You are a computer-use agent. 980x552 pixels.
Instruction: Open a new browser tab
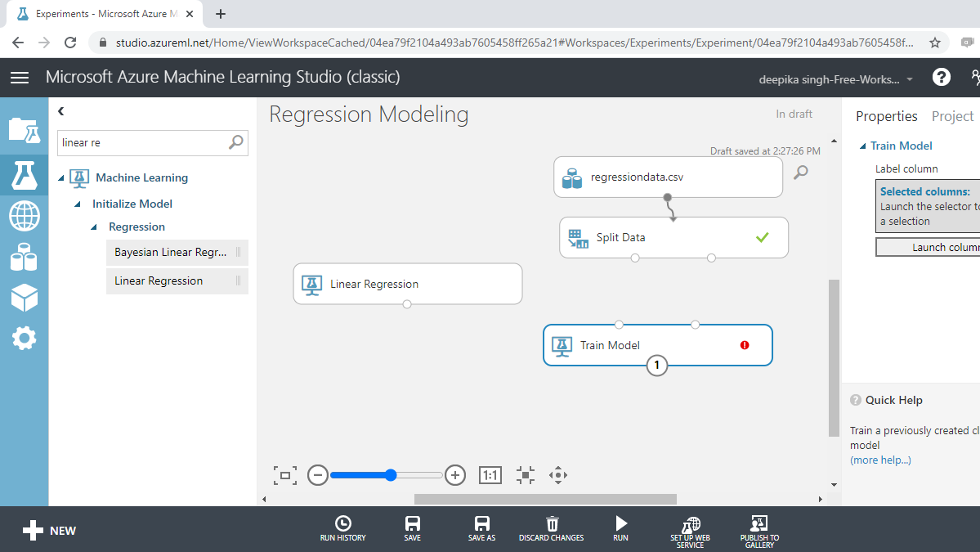221,14
